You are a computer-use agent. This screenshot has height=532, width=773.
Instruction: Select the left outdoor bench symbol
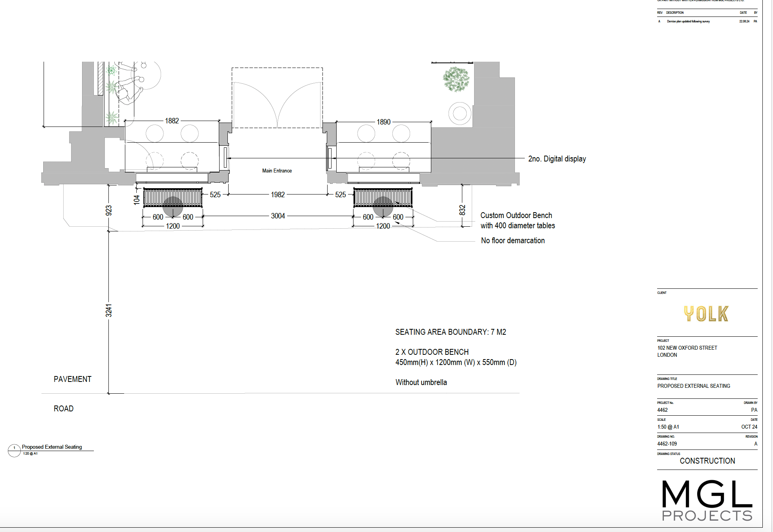173,198
